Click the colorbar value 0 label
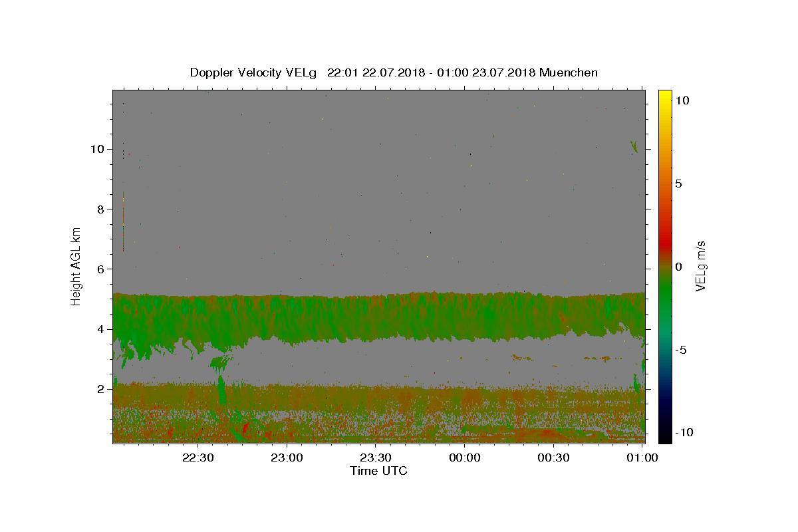This screenshot has height=532, width=798. pos(678,267)
